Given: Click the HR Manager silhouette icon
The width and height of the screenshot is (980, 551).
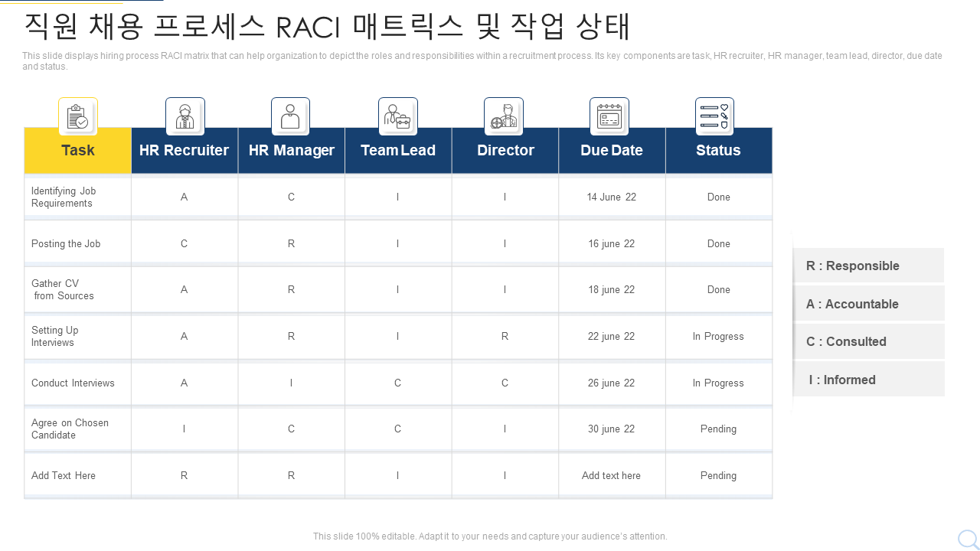Looking at the screenshot, I should [290, 116].
